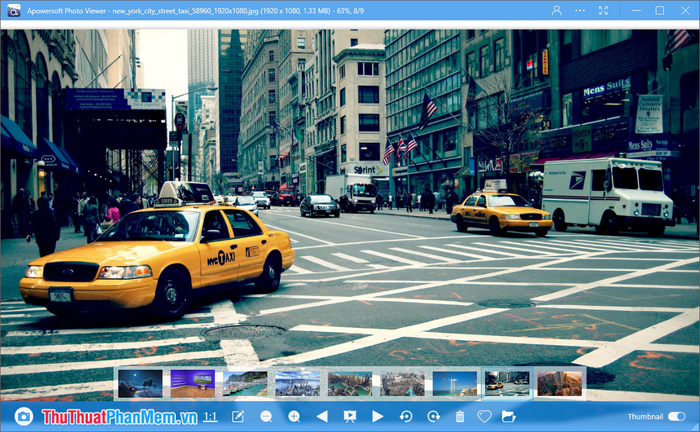700x432 pixels.
Task: Delete the current photo with trash icon
Action: (460, 417)
